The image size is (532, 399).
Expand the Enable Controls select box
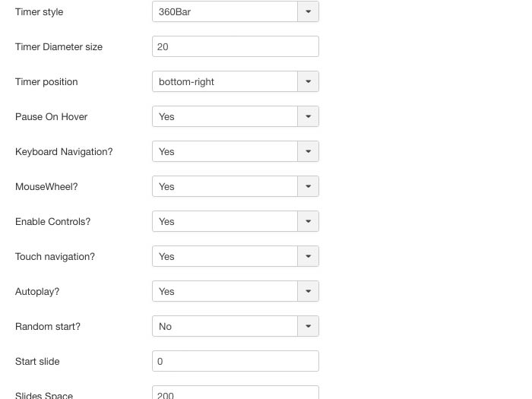225,221
